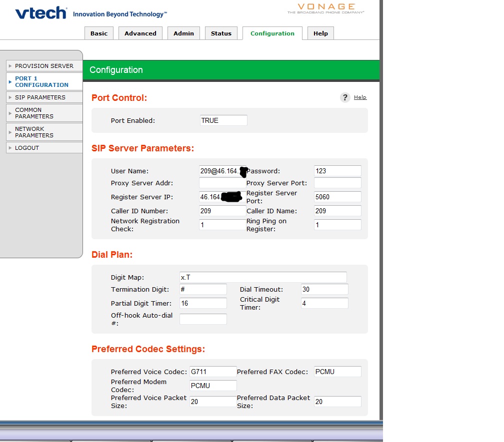Screen dimensions: 504x442
Task: Open the Advanced tab
Action: (x=140, y=33)
